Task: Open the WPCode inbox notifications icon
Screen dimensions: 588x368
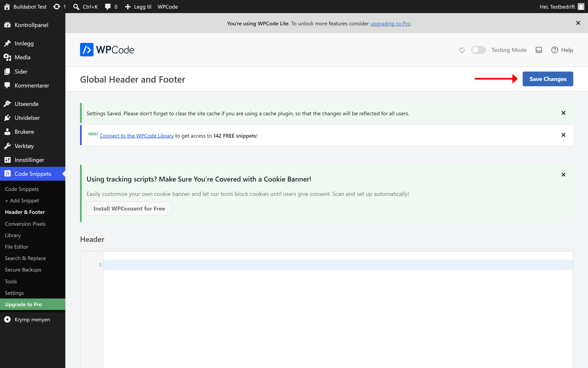Action: point(539,50)
